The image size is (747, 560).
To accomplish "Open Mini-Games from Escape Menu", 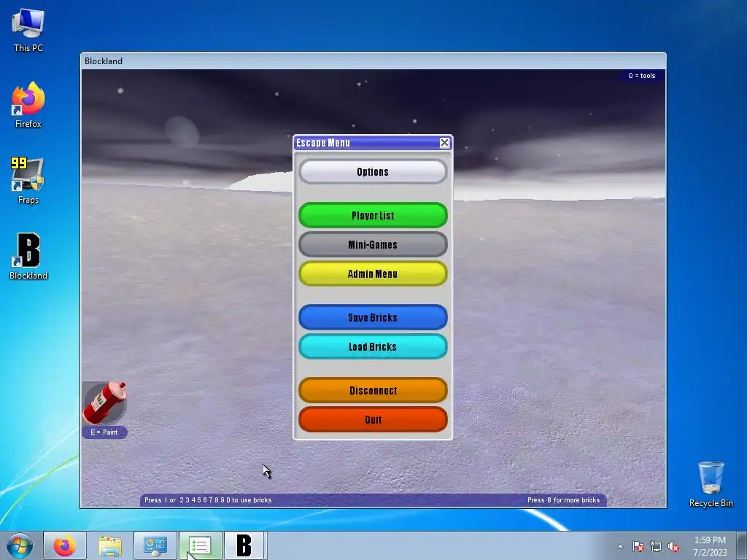I will (373, 245).
